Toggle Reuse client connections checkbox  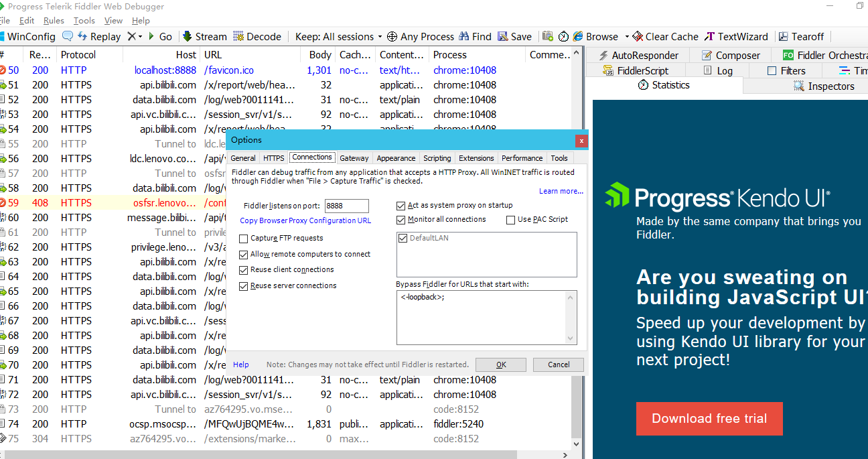pyautogui.click(x=243, y=269)
